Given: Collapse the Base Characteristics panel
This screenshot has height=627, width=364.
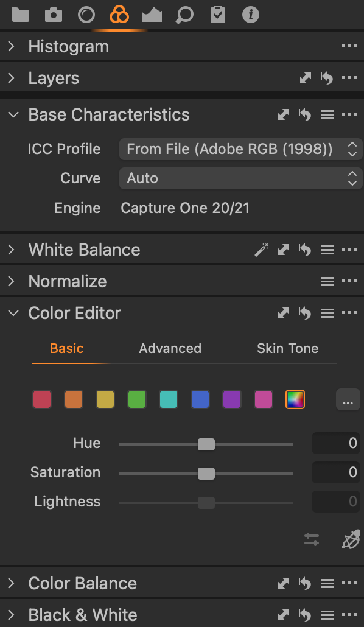Looking at the screenshot, I should [x=13, y=115].
